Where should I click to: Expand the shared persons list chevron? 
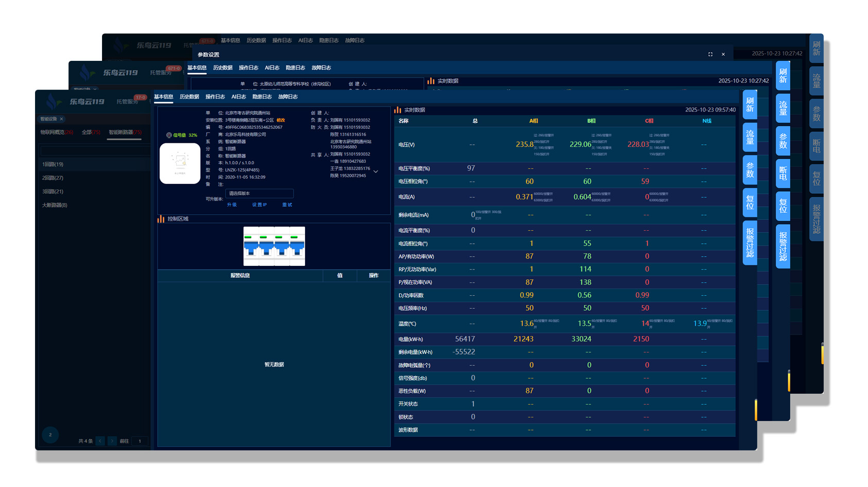tap(376, 172)
